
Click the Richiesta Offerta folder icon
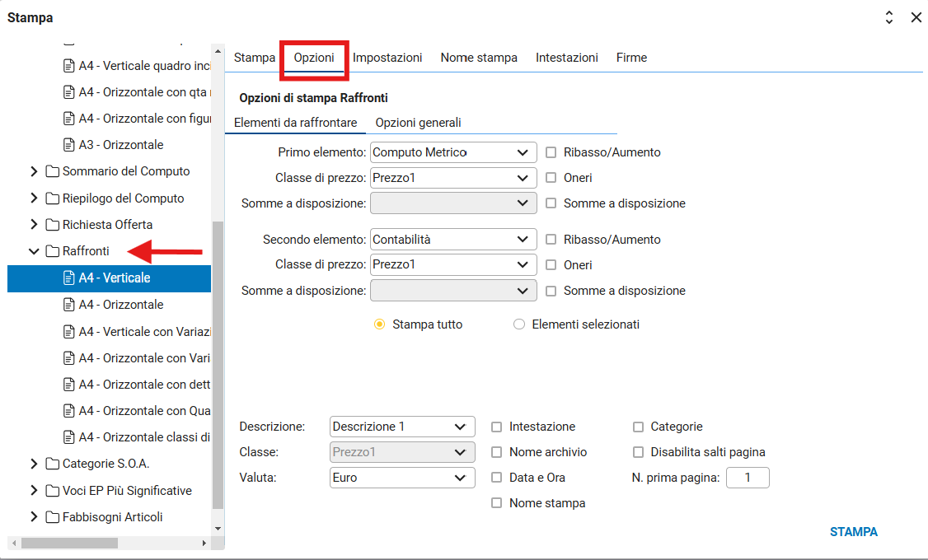tap(53, 225)
